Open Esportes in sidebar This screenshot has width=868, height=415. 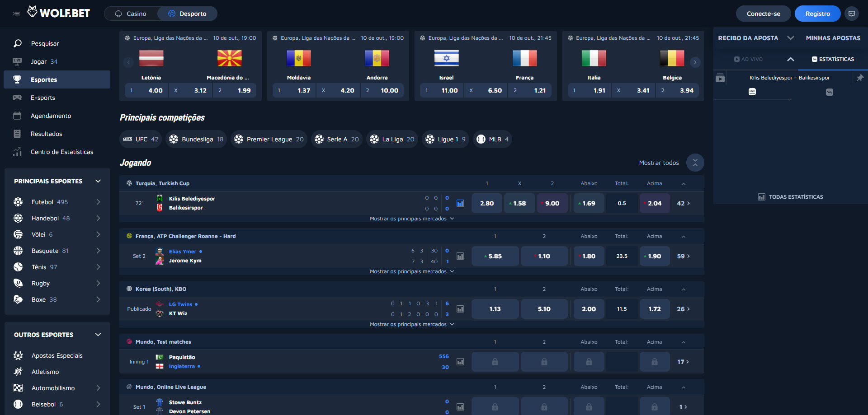pos(57,79)
